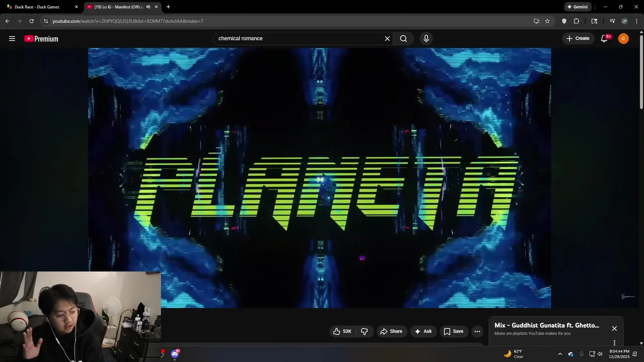Reload the current page
Screen dimensions: 644x362
coord(31,21)
